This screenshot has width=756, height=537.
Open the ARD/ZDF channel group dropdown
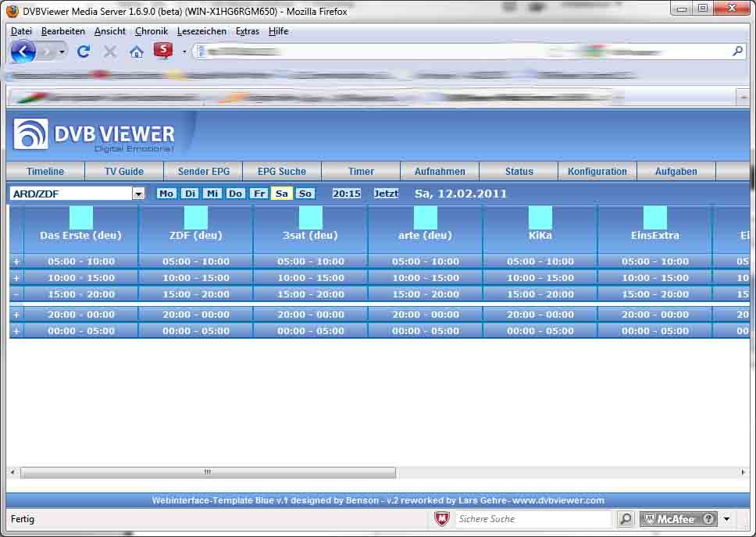(x=138, y=194)
